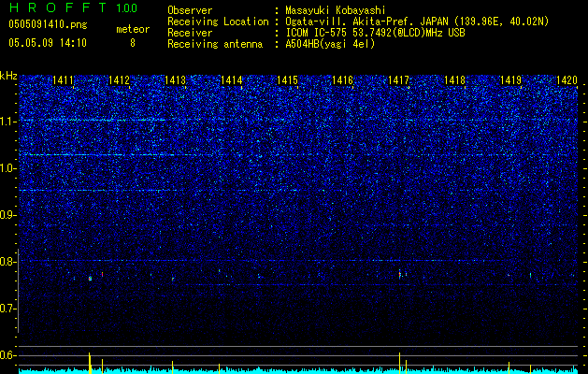588x374 pixels.
Task: Click the 1.0 kHz frequency axis label
Action: (8, 168)
